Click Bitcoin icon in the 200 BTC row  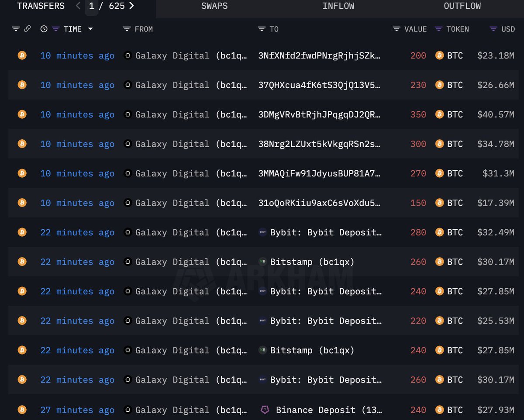(x=22, y=55)
